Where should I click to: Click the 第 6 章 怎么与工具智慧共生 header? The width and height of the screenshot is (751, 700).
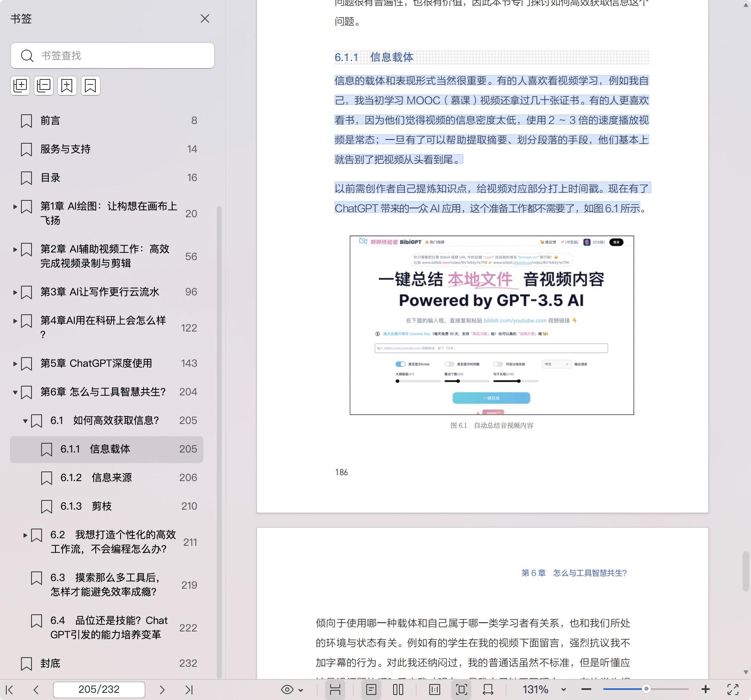click(574, 573)
